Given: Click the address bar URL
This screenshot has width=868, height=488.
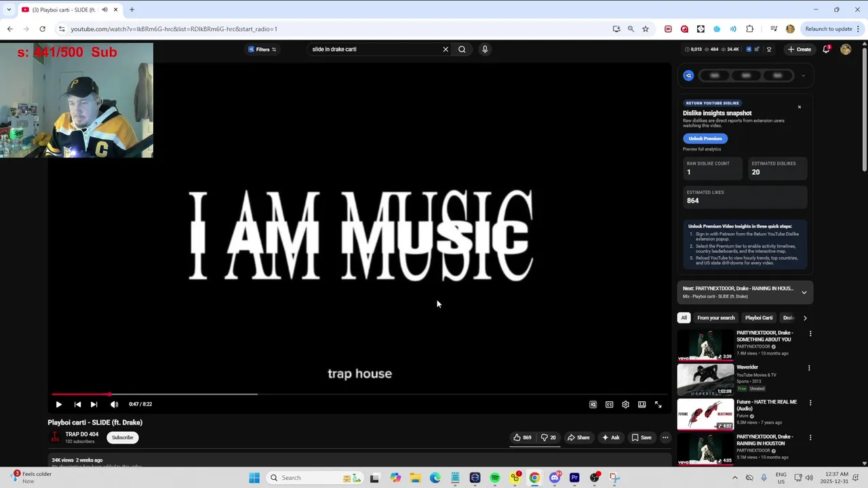Looking at the screenshot, I should (x=174, y=29).
